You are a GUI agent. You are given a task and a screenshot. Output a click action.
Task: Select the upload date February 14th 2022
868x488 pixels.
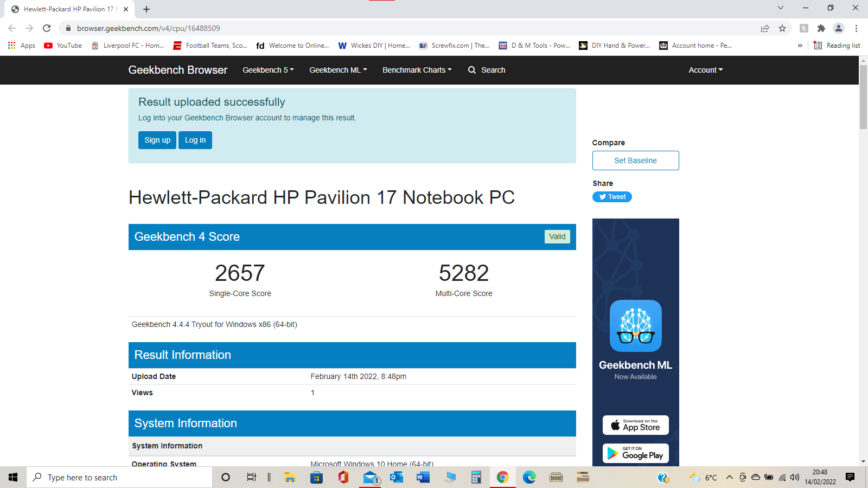point(359,376)
